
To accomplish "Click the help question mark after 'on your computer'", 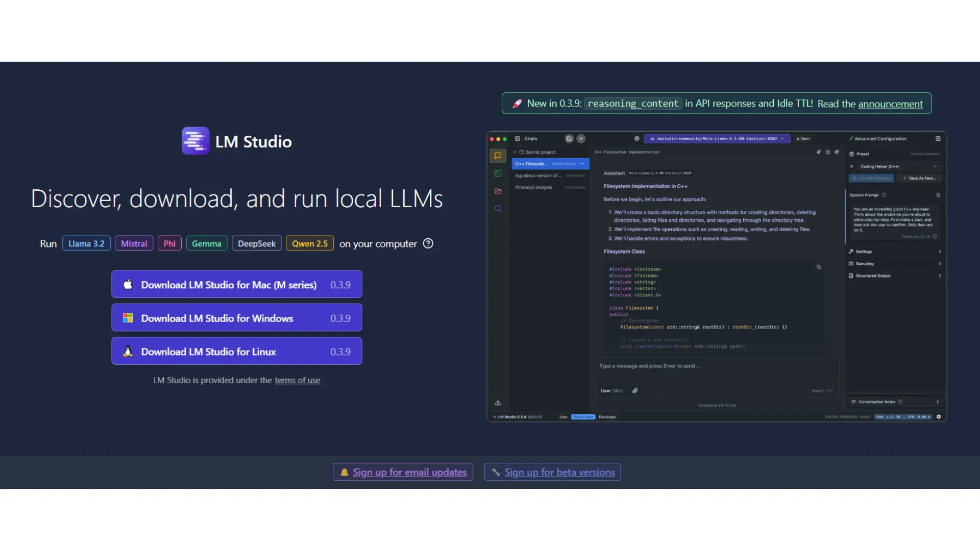I will pos(428,243).
